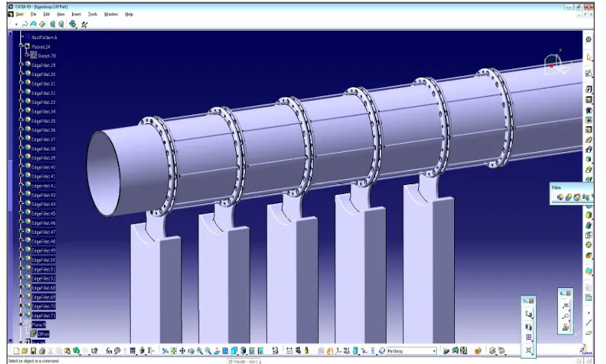The height and width of the screenshot is (364, 606).
Task: Click the Line icon on right toolbar
Action: coord(589,323)
